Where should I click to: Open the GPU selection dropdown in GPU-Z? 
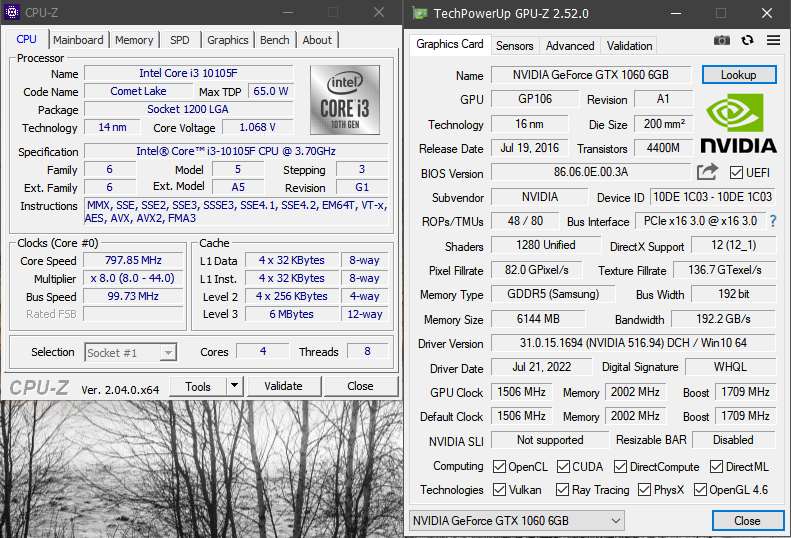(x=517, y=520)
